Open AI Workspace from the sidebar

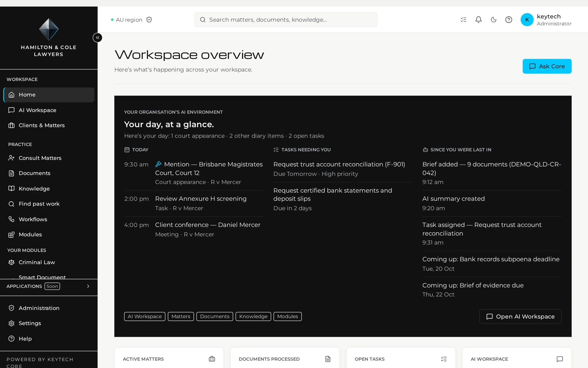tap(49, 110)
